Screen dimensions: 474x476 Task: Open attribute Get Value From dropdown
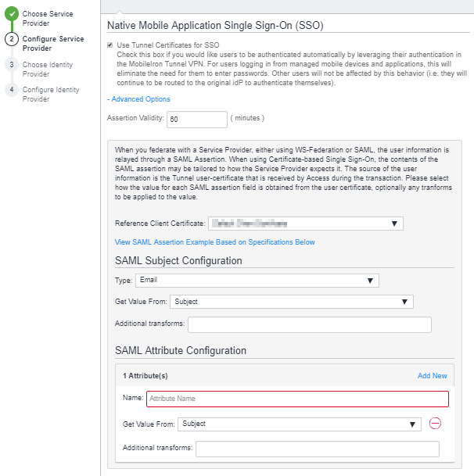(x=299, y=424)
